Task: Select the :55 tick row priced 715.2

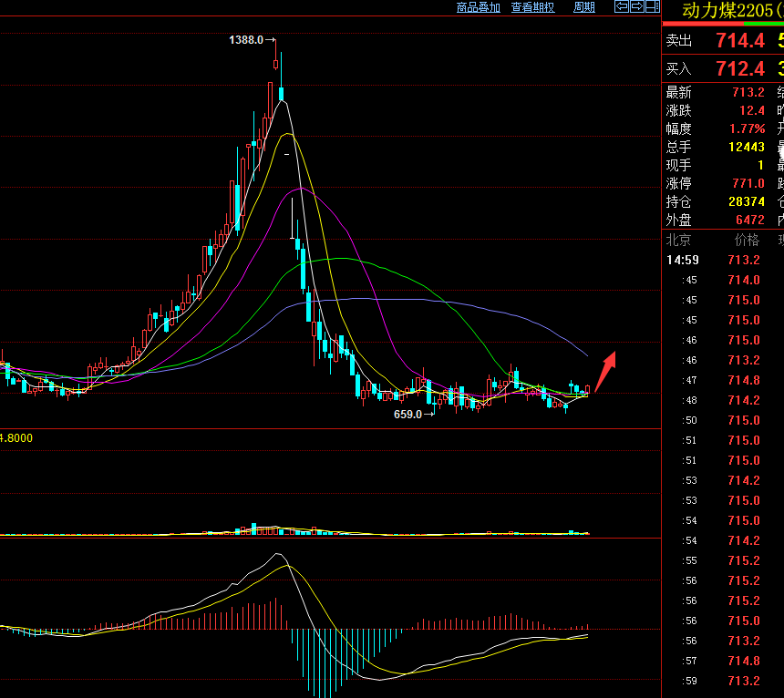Action: point(723,560)
